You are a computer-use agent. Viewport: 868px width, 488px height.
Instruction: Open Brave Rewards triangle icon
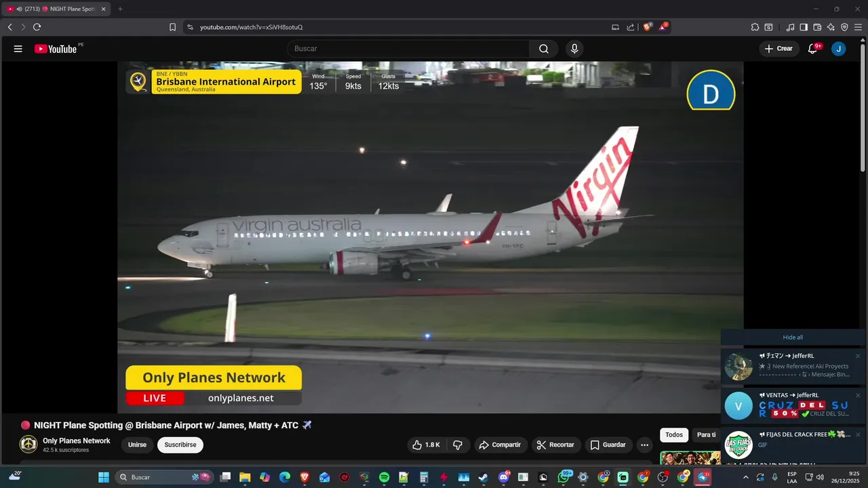(x=664, y=27)
